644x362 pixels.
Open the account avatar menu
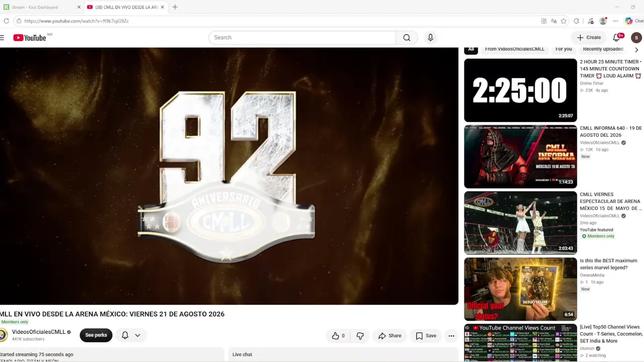coord(636,38)
